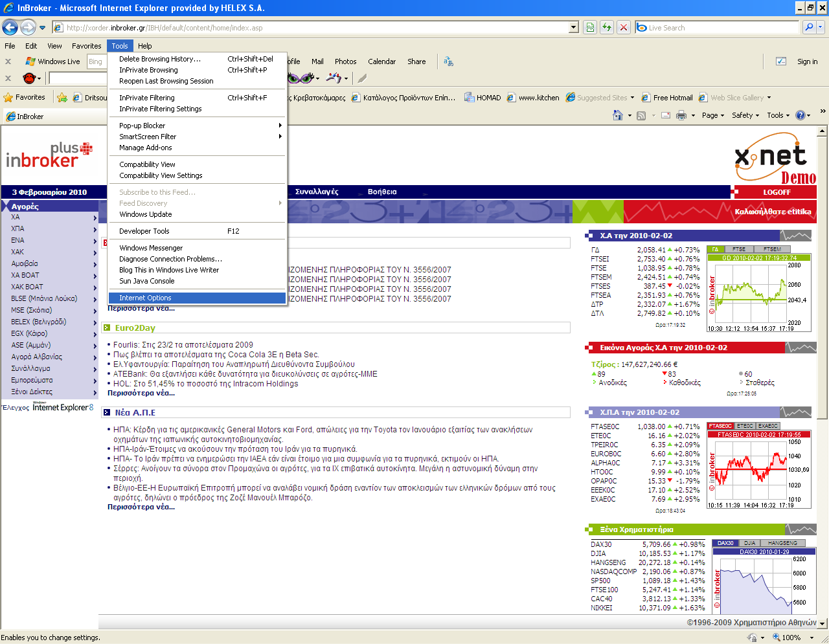
Task: Click the Add to Favorites Bar star icon
Action: 62,98
